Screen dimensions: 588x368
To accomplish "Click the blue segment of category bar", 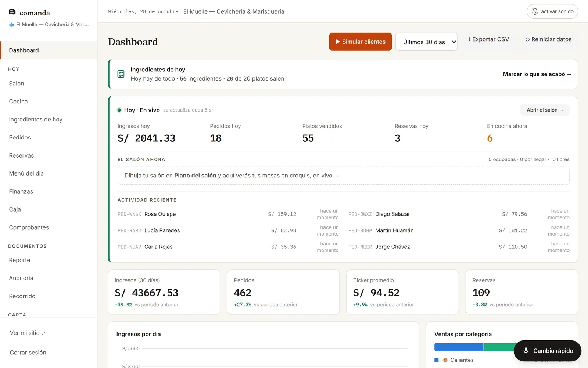I will pyautogui.click(x=459, y=347).
